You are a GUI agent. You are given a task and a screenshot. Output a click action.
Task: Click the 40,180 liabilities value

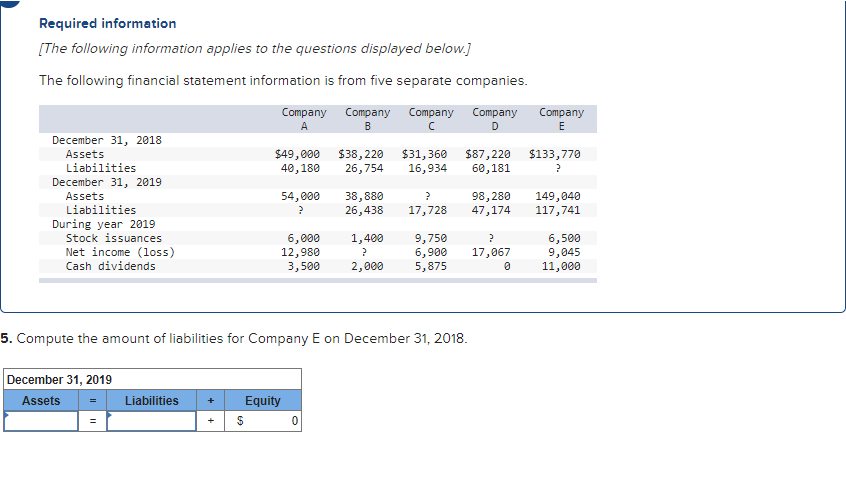click(x=300, y=168)
